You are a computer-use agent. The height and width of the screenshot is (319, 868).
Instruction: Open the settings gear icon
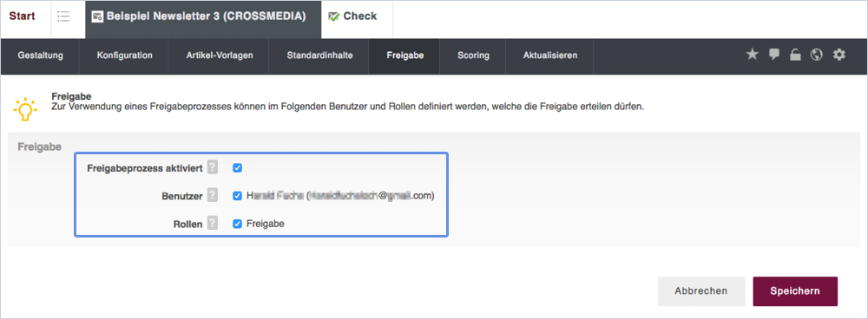coord(839,55)
